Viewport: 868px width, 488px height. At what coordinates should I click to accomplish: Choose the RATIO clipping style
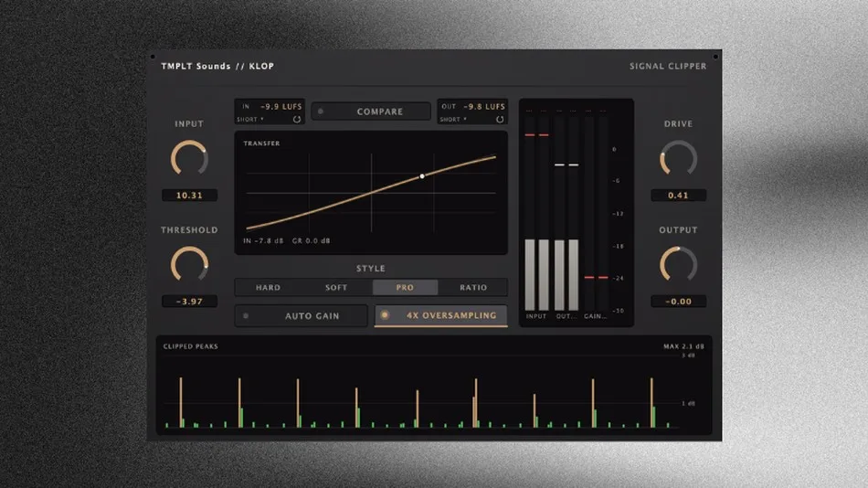coord(473,288)
